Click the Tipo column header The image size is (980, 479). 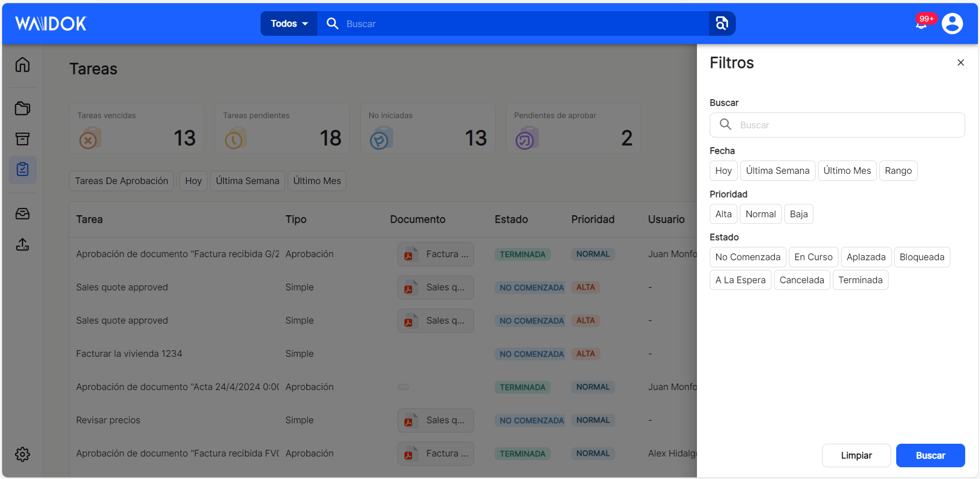(296, 219)
